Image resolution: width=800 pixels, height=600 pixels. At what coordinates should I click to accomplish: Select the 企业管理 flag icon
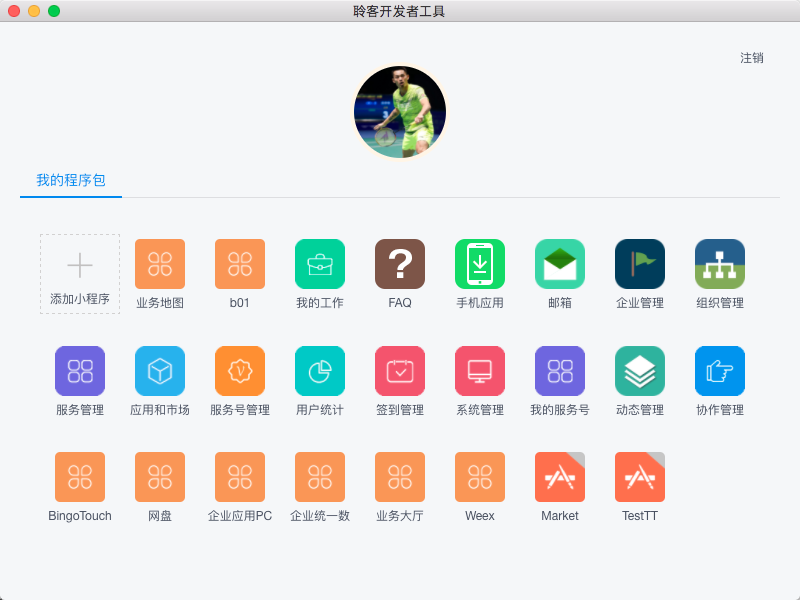point(639,264)
